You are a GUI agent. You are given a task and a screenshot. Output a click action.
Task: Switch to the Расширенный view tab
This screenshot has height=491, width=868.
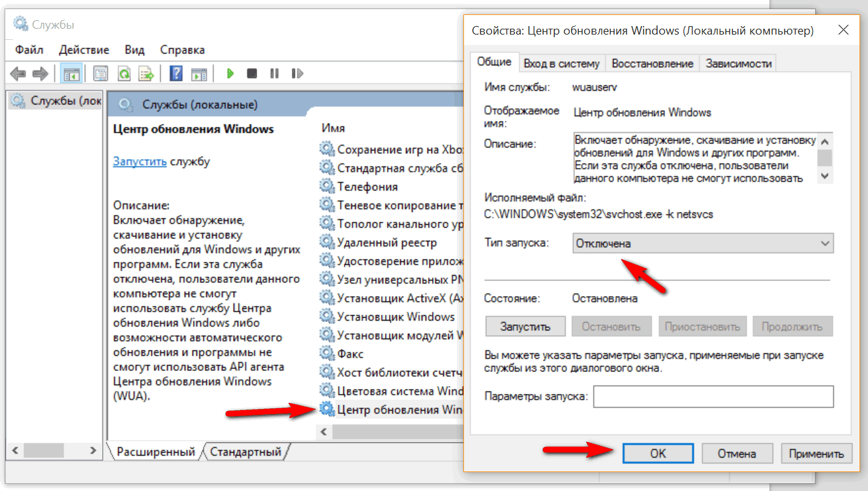(155, 451)
